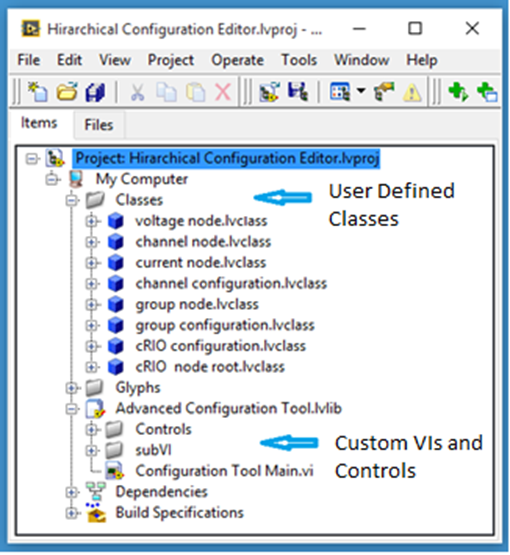Viewport: 510px width, 555px height.
Task: Collapse the Classes folder
Action: point(72,201)
